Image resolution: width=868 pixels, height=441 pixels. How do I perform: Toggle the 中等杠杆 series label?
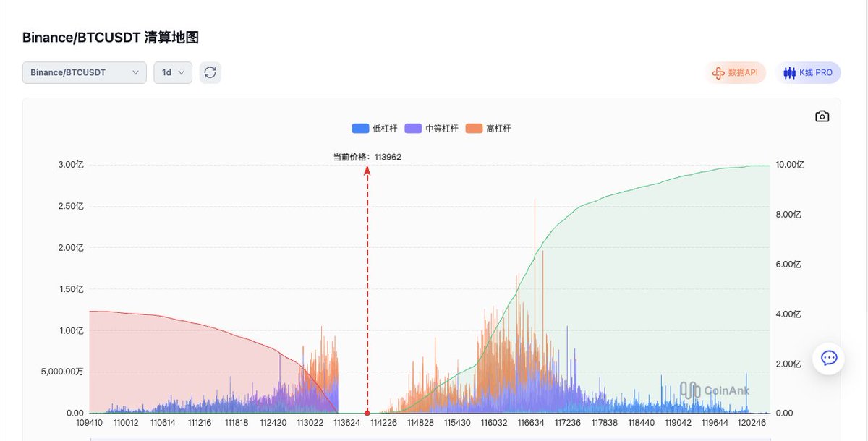coord(441,129)
